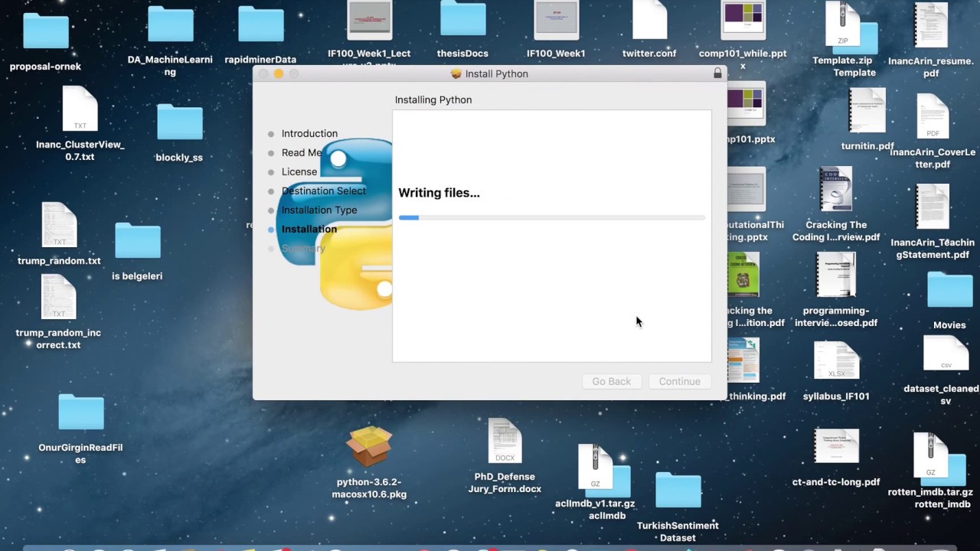980x551 pixels.
Task: Select InancArin_resume.pdf file
Action: point(931,26)
